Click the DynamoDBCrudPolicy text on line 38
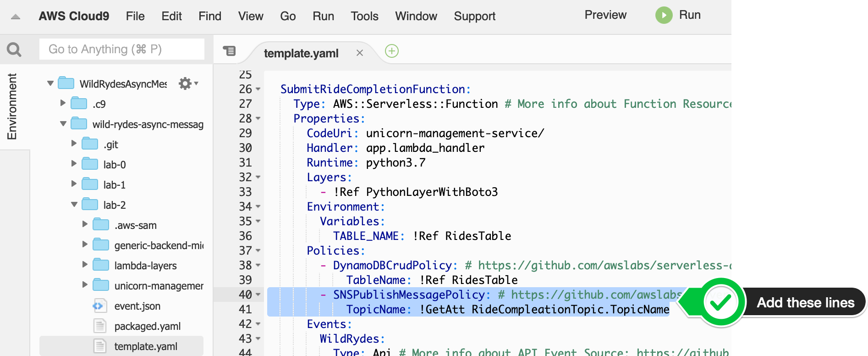 point(392,265)
